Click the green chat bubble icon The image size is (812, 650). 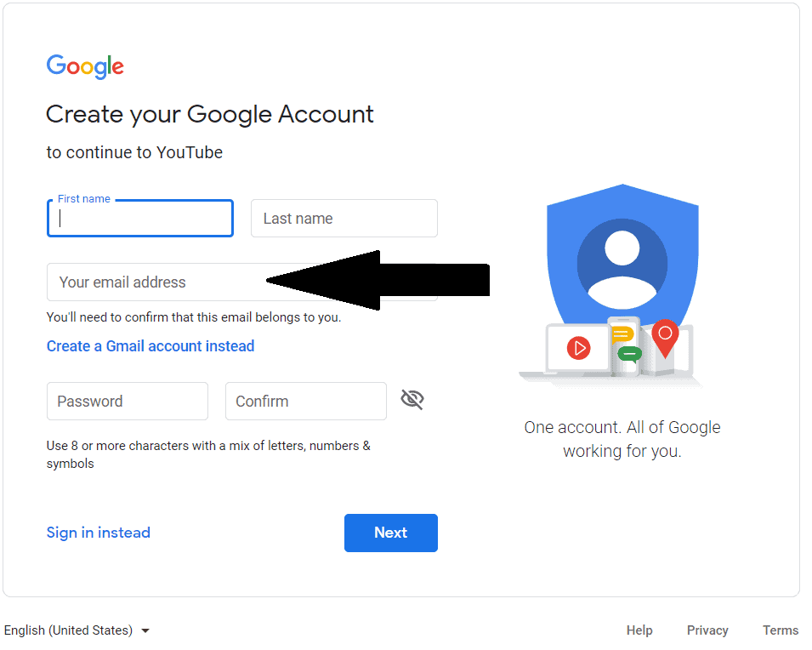629,354
